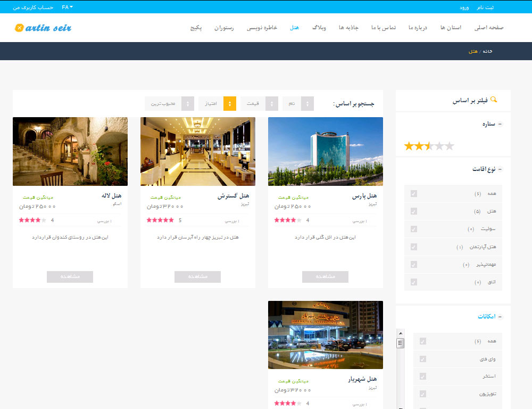Click the search magnifier icon in filter panel

click(x=494, y=100)
